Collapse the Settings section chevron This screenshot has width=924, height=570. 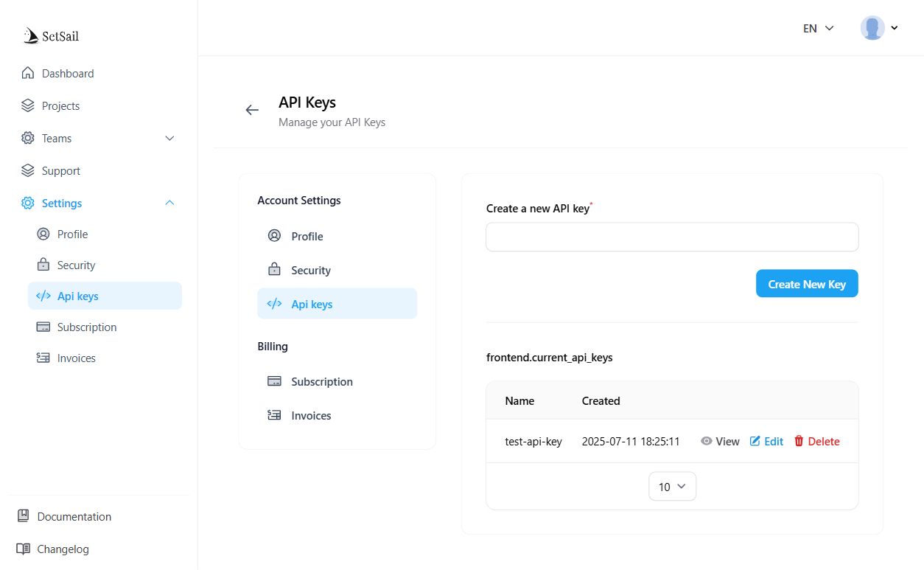coord(169,204)
